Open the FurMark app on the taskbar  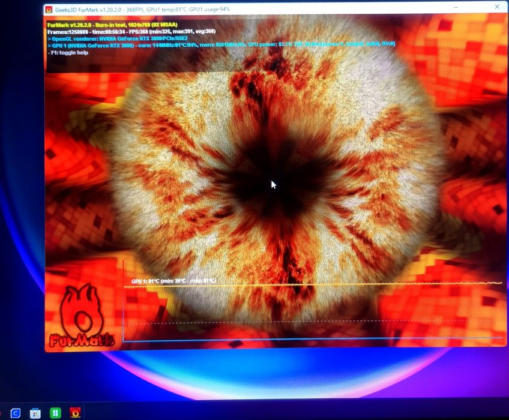tap(75, 412)
